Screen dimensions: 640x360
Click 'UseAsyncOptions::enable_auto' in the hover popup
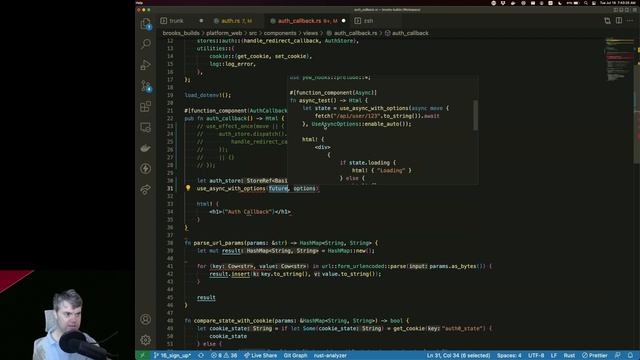tap(355, 124)
